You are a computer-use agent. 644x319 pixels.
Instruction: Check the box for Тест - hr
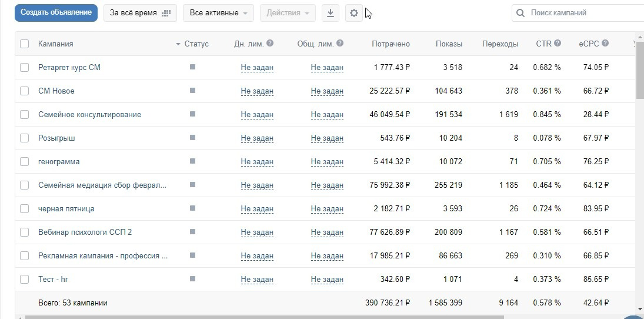[24, 280]
